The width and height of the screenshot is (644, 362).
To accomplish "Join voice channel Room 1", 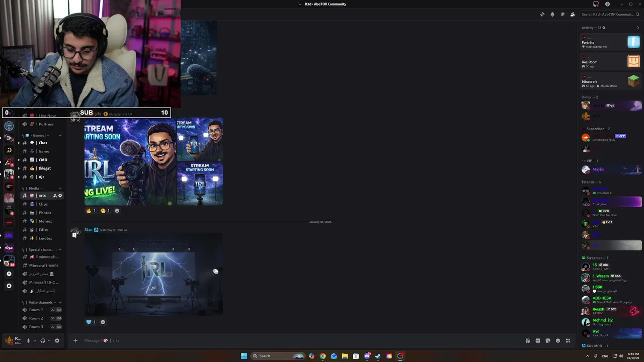I will point(42,310).
